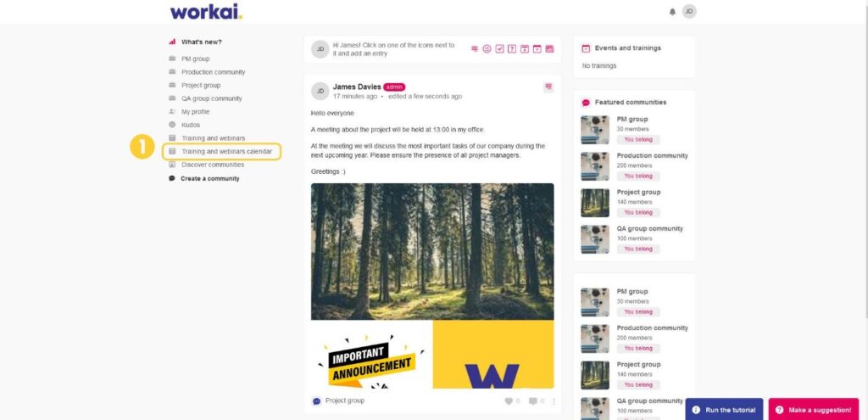Click the workai logo
The image size is (868, 420).
[x=206, y=12]
